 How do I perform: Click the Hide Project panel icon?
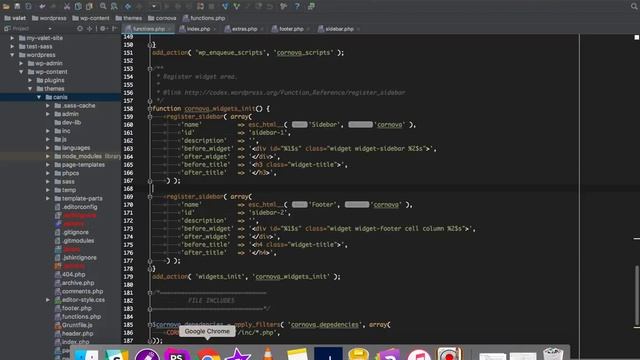[115, 29]
